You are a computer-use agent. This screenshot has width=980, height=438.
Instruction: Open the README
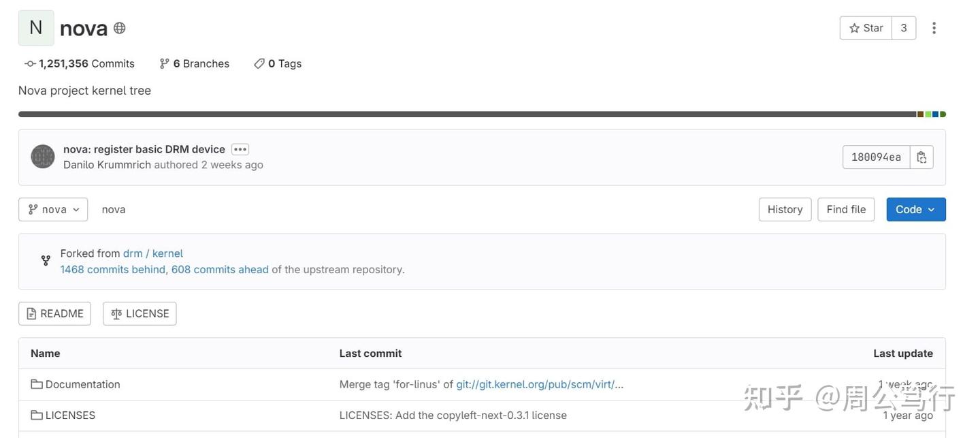pos(54,312)
